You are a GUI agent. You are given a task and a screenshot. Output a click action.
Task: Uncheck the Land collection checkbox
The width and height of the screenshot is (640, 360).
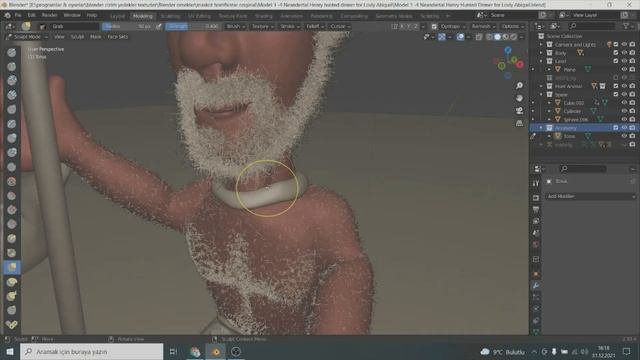tap(616, 61)
